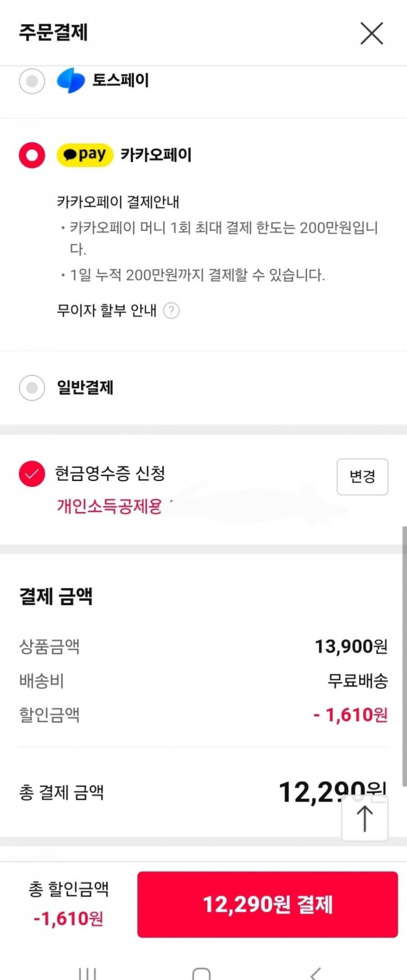The width and height of the screenshot is (407, 980).
Task: Select the 카카오페이 radio button
Action: click(32, 155)
